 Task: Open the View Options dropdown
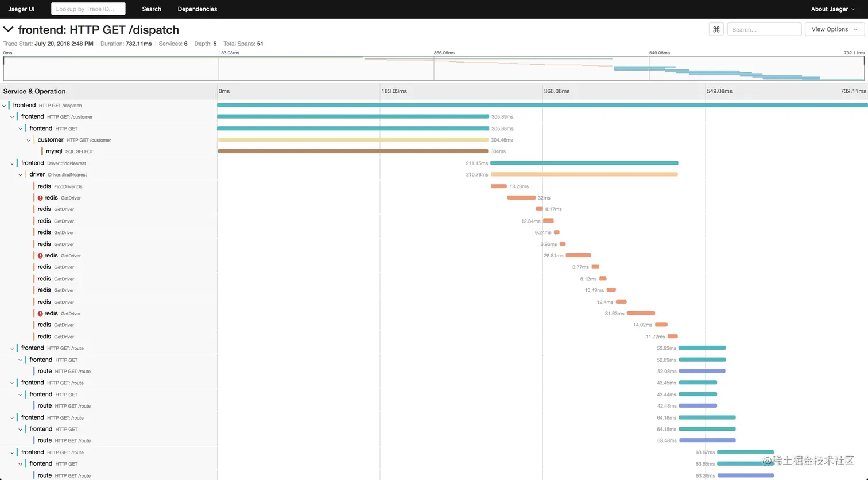[834, 29]
